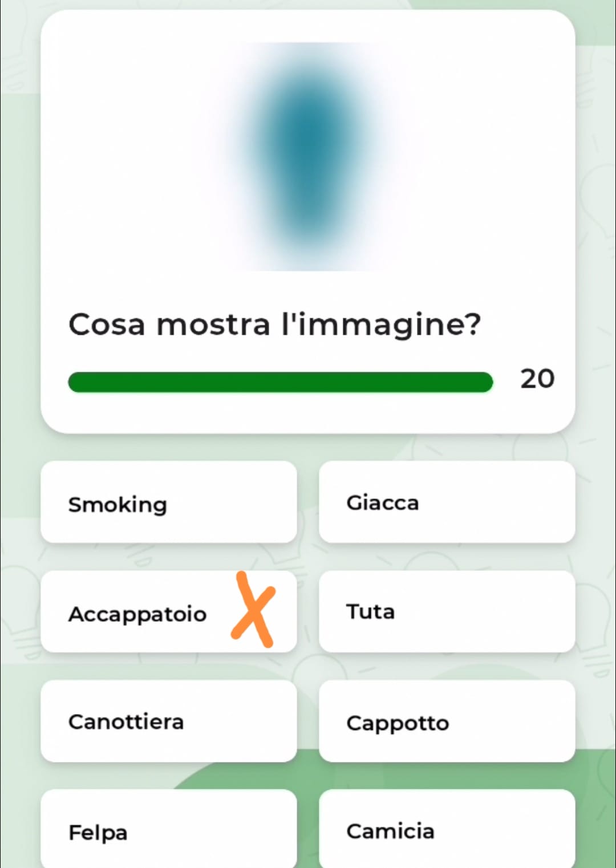Image resolution: width=616 pixels, height=868 pixels.
Task: Pick the Tuta answer
Action: [x=447, y=612]
